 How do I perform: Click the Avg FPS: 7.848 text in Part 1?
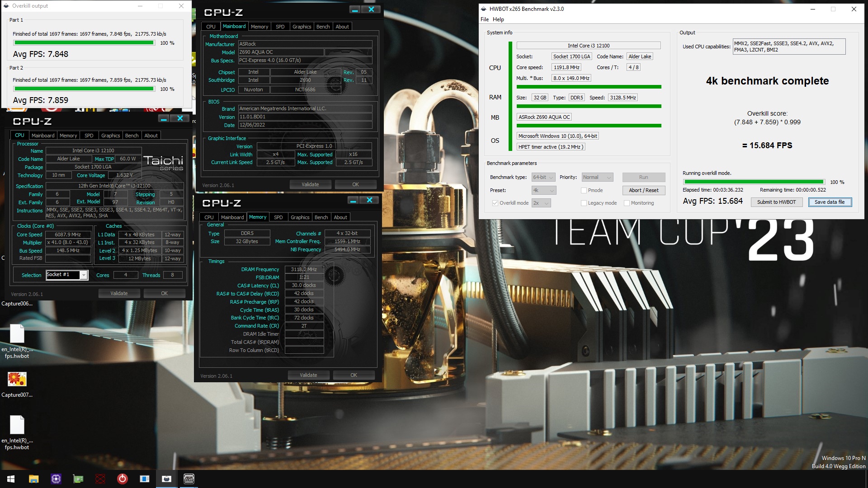click(41, 54)
